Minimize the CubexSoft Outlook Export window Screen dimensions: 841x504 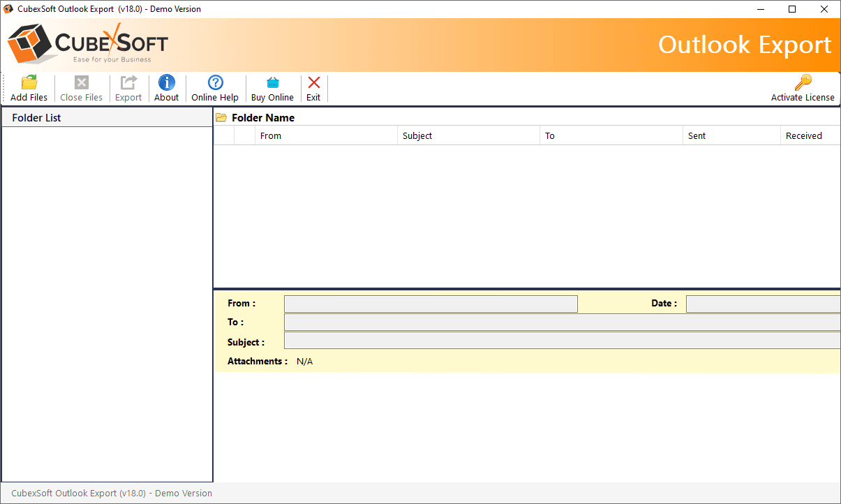point(760,9)
